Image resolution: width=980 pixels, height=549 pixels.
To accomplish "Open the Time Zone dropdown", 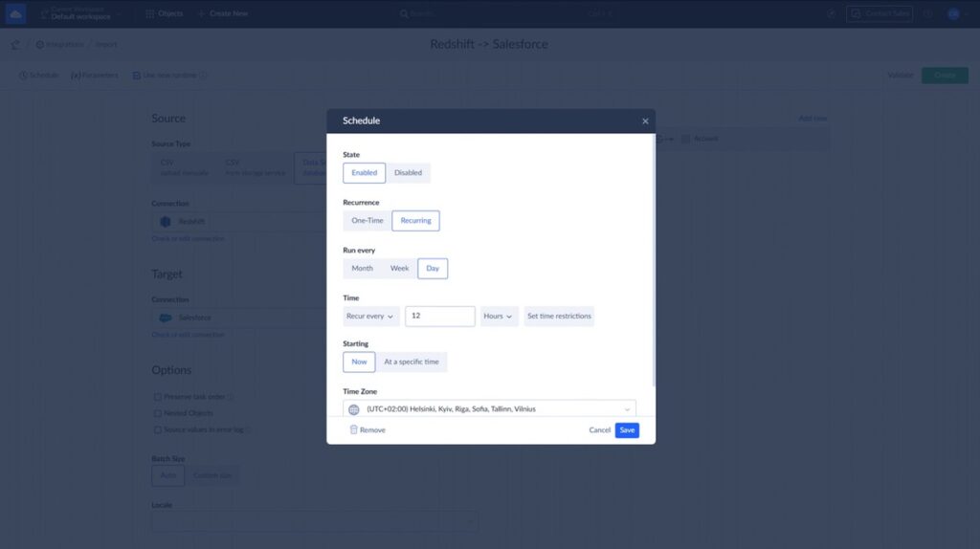I will [x=489, y=409].
